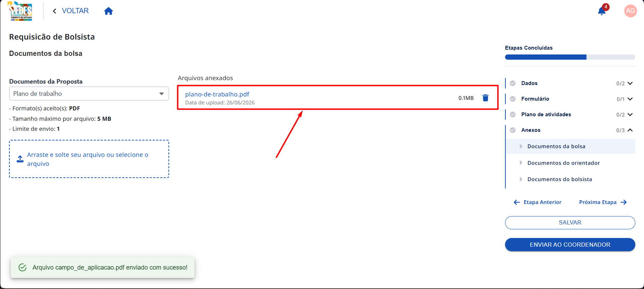This screenshot has width=644, height=289.
Task: Go to Próxima Etapa
Action: pyautogui.click(x=603, y=202)
